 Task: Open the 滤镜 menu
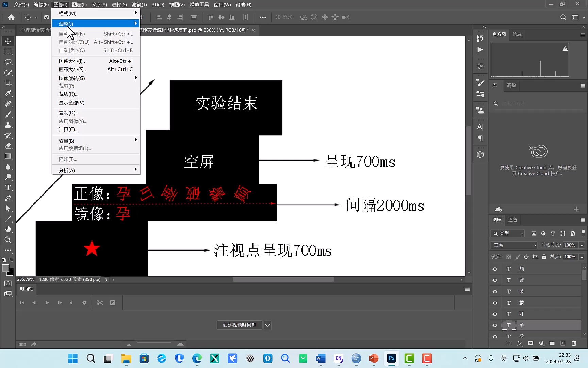pyautogui.click(x=138, y=4)
